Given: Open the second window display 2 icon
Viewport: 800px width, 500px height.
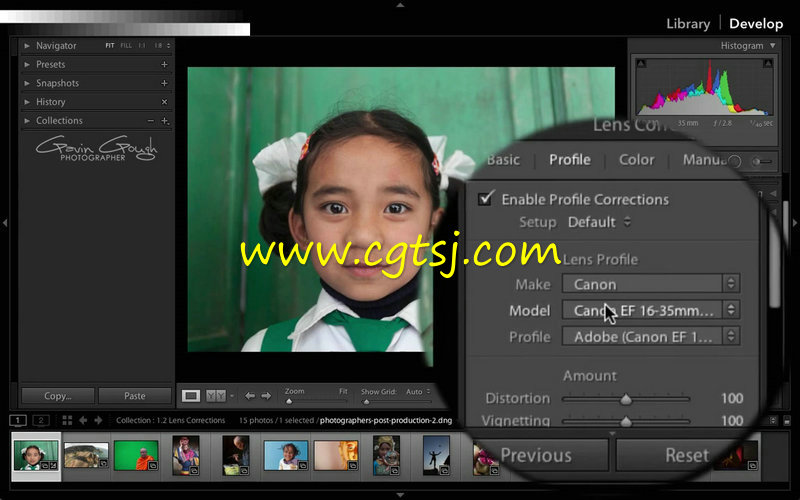Looking at the screenshot, I should click(x=41, y=420).
